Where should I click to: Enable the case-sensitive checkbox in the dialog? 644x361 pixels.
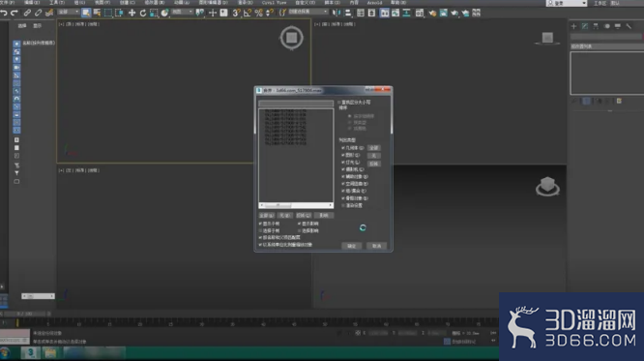[339, 102]
